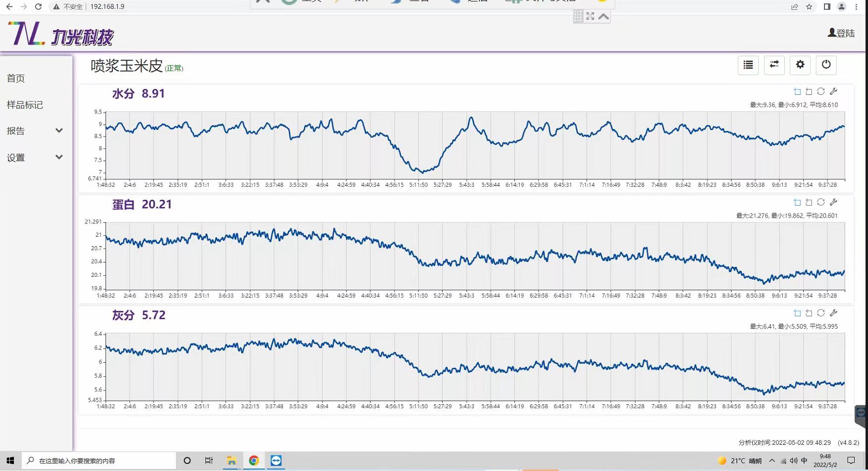Open Cortana circle on the taskbar
The width and height of the screenshot is (868, 471).
click(x=187, y=461)
